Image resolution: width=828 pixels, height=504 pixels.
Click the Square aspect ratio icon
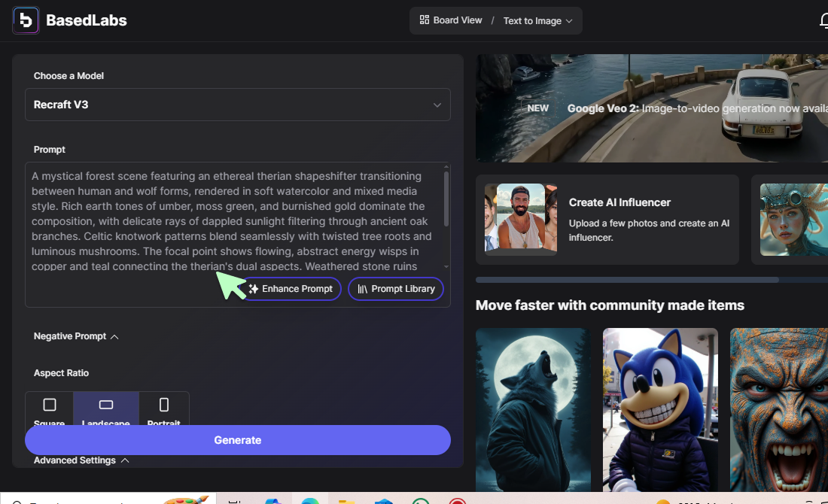coord(50,405)
